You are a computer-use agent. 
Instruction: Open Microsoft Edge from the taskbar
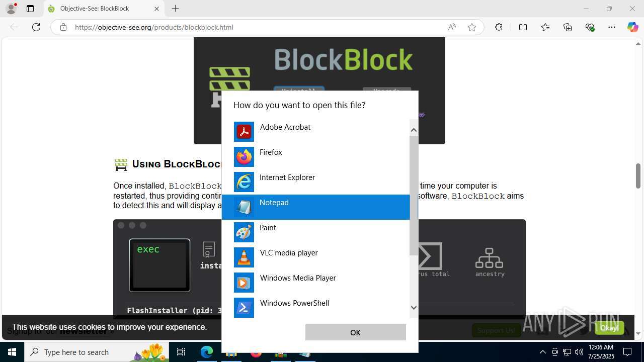[207, 352]
